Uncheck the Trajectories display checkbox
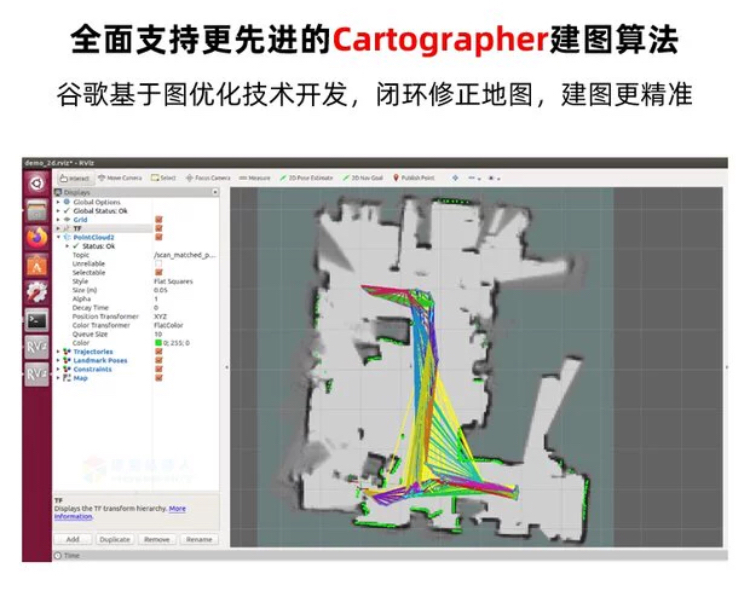This screenshot has height=590, width=750. (158, 352)
